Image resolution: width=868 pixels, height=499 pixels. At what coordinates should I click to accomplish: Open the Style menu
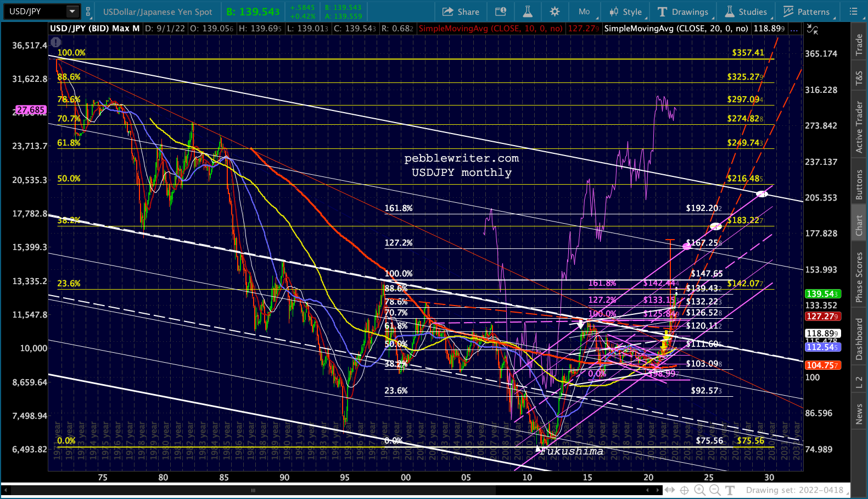click(x=625, y=12)
